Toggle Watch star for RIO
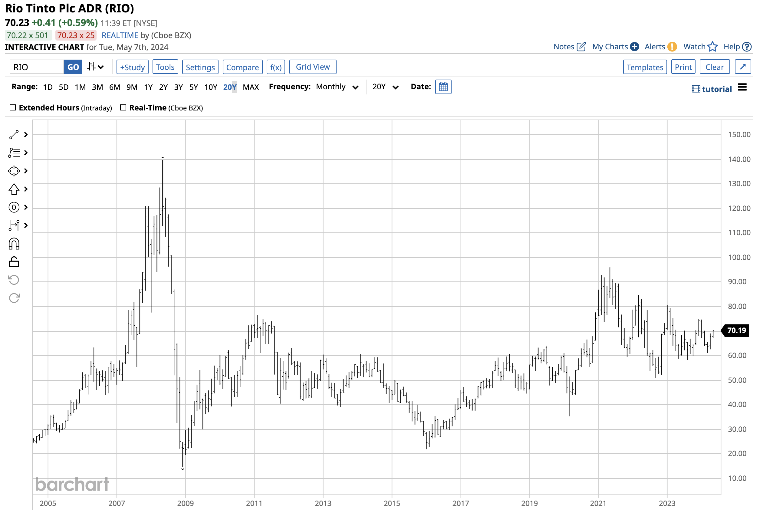 click(712, 47)
